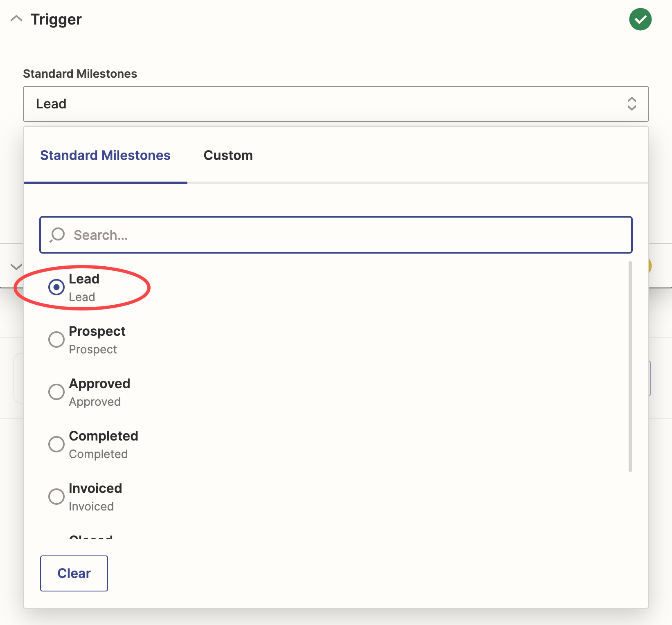The image size is (672, 625).
Task: Click the Standard Milestones field label
Action: click(x=80, y=74)
